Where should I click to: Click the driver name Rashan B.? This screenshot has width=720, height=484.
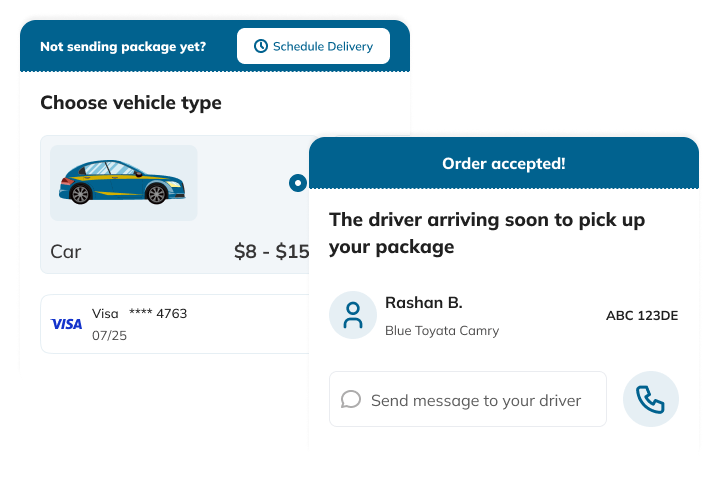pos(423,303)
